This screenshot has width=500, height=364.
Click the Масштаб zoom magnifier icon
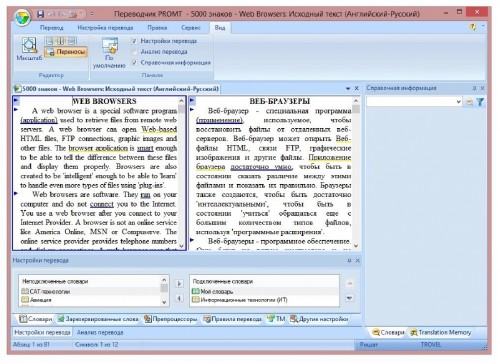[x=29, y=45]
